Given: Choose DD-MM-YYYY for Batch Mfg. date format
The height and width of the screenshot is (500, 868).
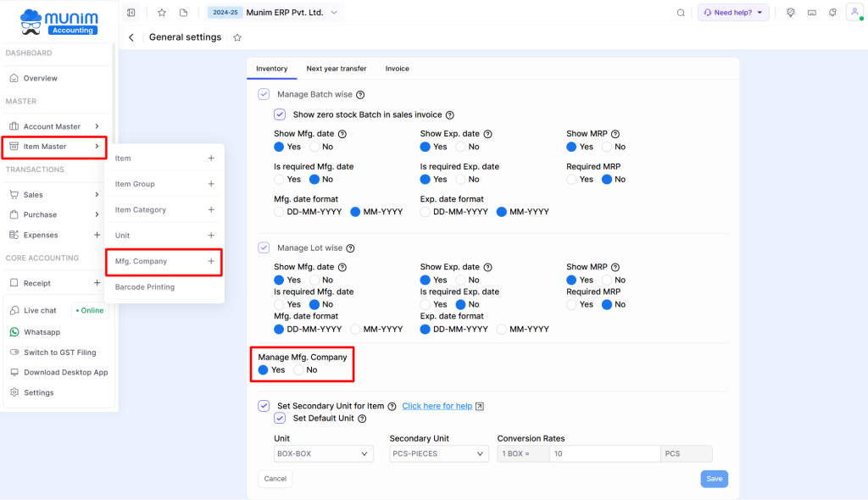Looking at the screenshot, I should coord(278,212).
